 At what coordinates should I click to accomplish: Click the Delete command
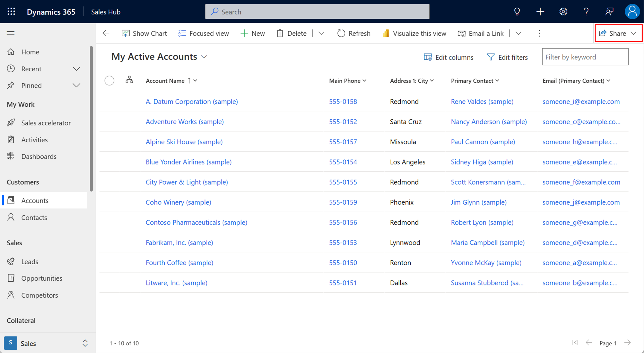291,33
